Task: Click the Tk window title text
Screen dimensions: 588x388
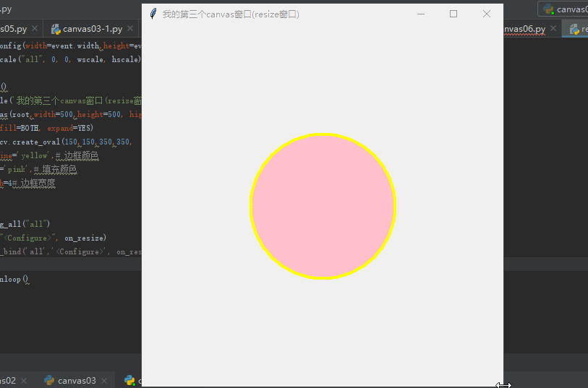Action: click(231, 14)
